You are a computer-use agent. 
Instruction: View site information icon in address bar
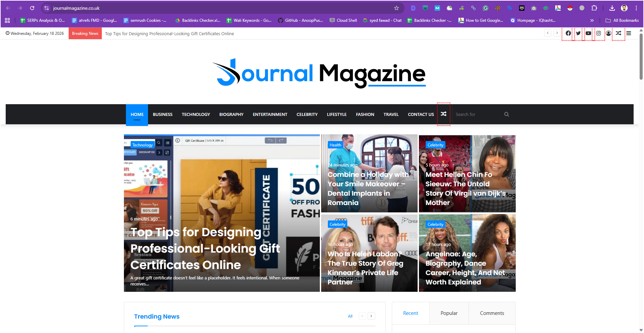click(x=47, y=8)
